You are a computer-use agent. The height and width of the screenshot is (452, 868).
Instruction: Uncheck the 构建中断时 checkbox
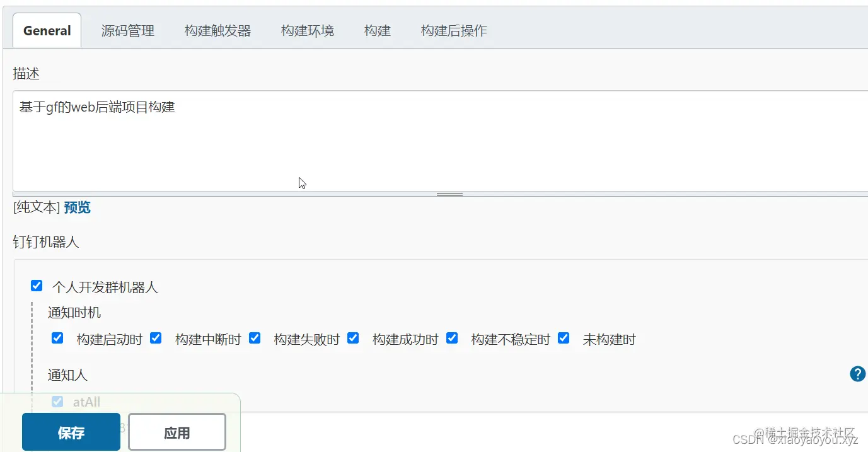(156, 338)
